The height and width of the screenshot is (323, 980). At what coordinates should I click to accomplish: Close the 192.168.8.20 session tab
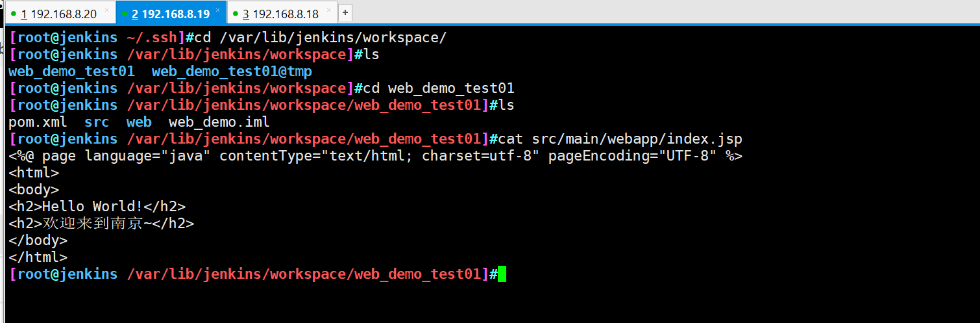point(107,10)
